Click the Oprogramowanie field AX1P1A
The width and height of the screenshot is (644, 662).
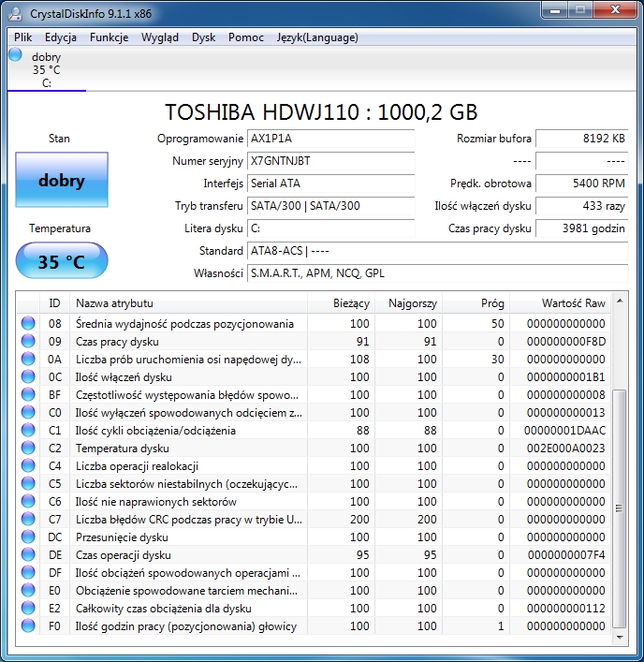(x=330, y=139)
